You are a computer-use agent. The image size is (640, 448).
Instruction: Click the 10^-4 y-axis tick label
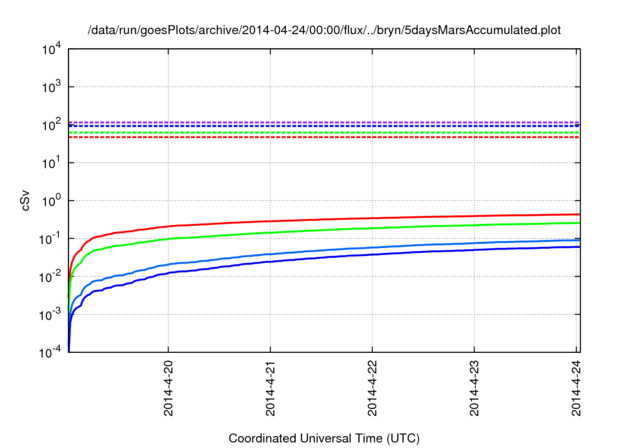[51, 352]
